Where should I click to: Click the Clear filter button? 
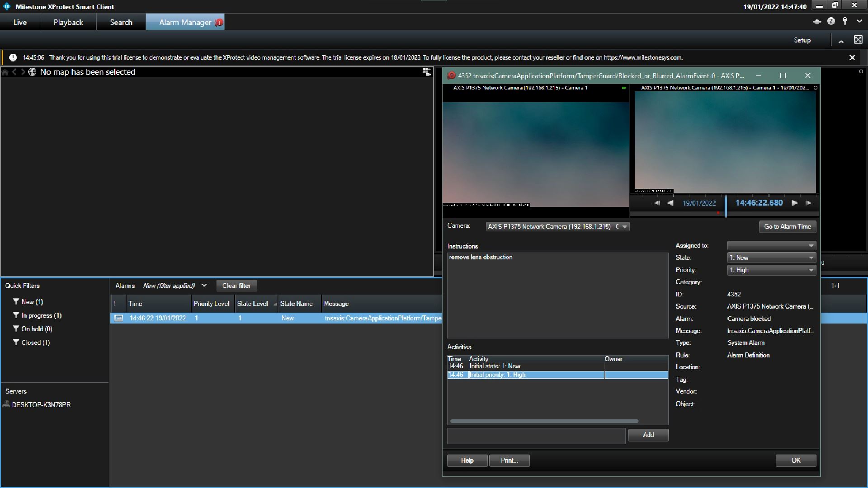click(236, 286)
